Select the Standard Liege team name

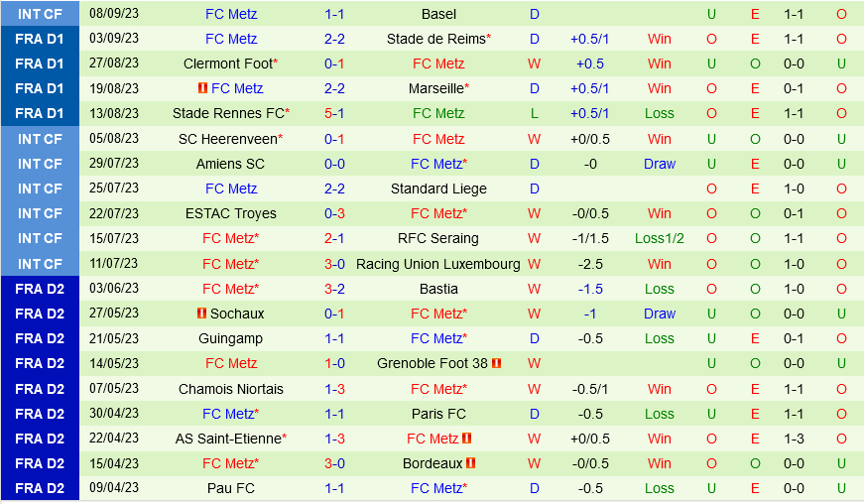(x=438, y=189)
